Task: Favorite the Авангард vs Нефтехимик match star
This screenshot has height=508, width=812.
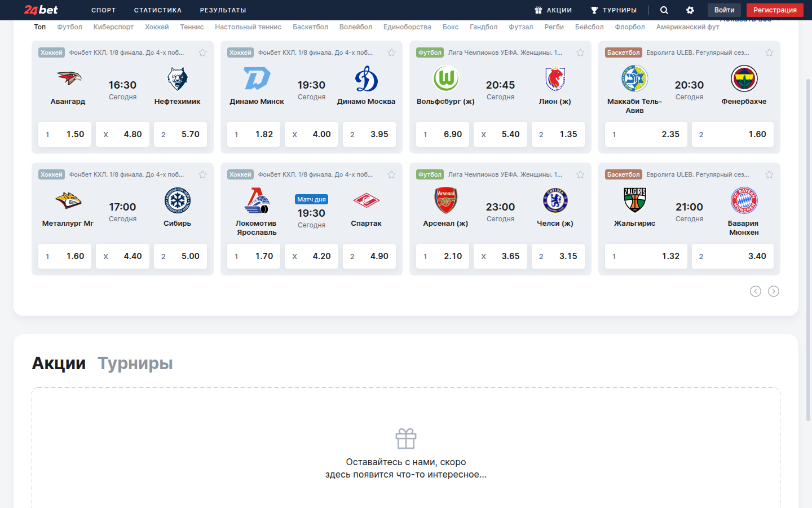Action: tap(202, 52)
